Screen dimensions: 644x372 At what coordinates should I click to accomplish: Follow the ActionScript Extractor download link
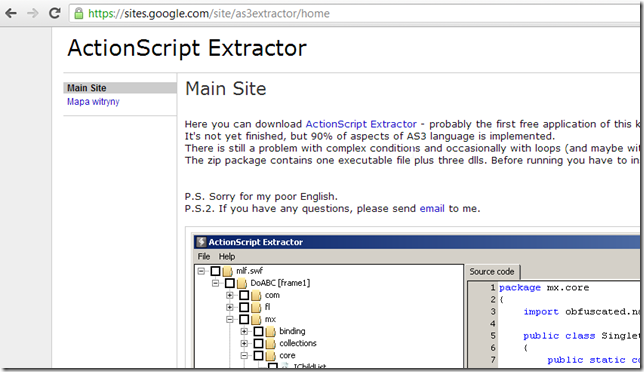361,124
